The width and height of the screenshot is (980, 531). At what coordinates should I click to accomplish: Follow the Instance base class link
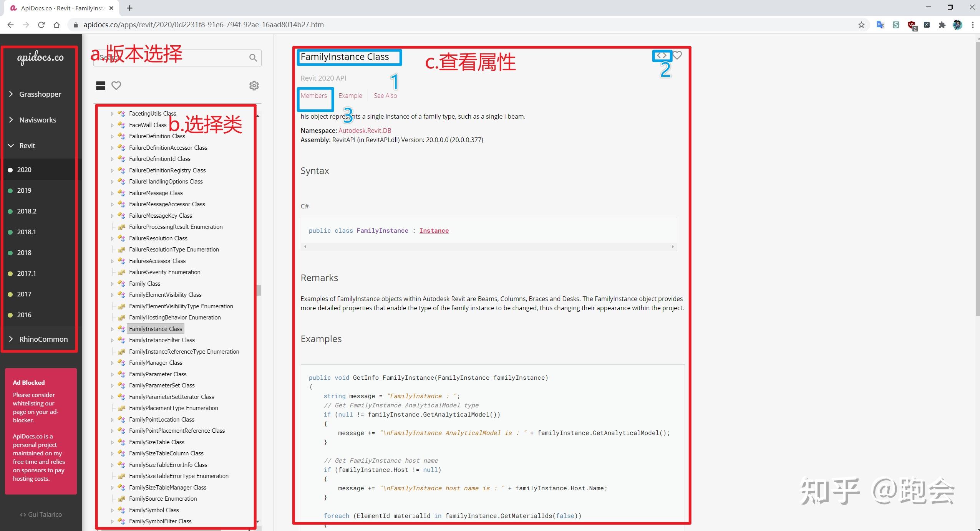pos(434,230)
